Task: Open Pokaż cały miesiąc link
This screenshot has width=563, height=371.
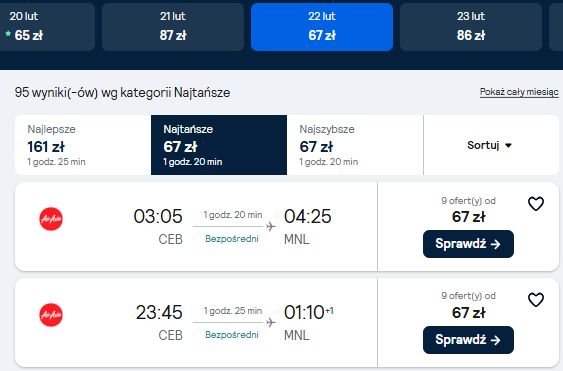Action: pos(519,92)
